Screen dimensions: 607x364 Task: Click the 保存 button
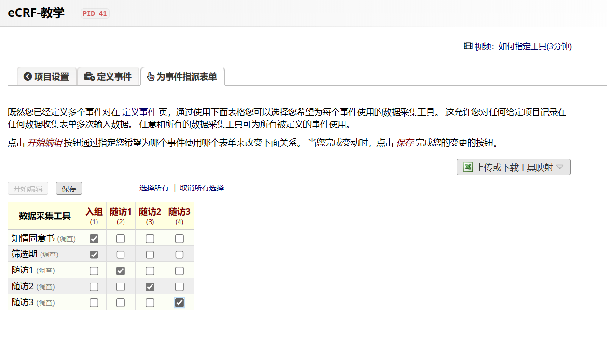tap(69, 188)
